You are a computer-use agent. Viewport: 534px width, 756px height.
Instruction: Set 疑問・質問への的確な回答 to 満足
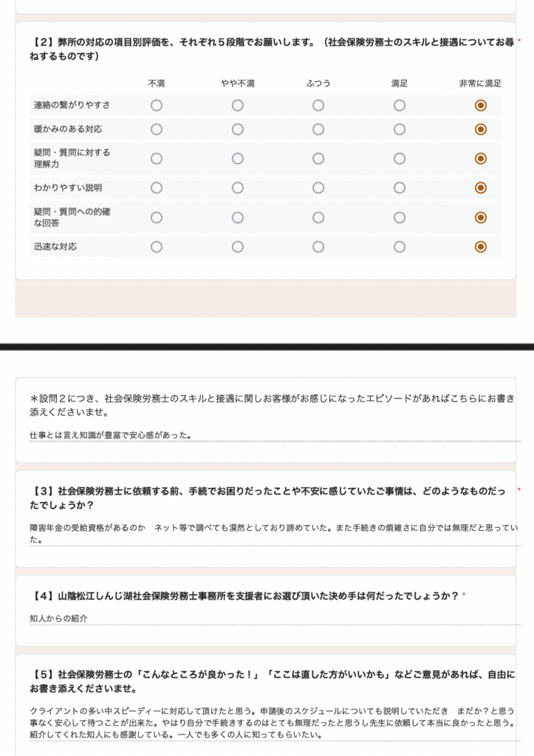(x=400, y=217)
